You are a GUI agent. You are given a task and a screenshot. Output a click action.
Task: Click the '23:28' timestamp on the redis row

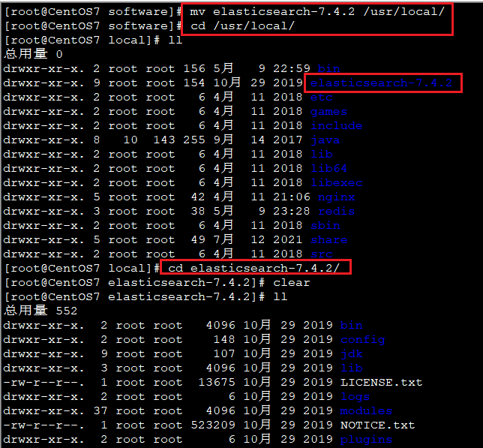click(x=292, y=212)
